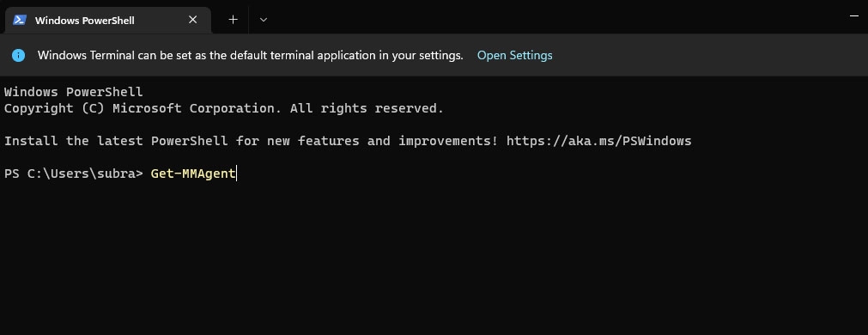
Task: Place cursor at end of Get-MMAgent input
Action: [x=236, y=174]
